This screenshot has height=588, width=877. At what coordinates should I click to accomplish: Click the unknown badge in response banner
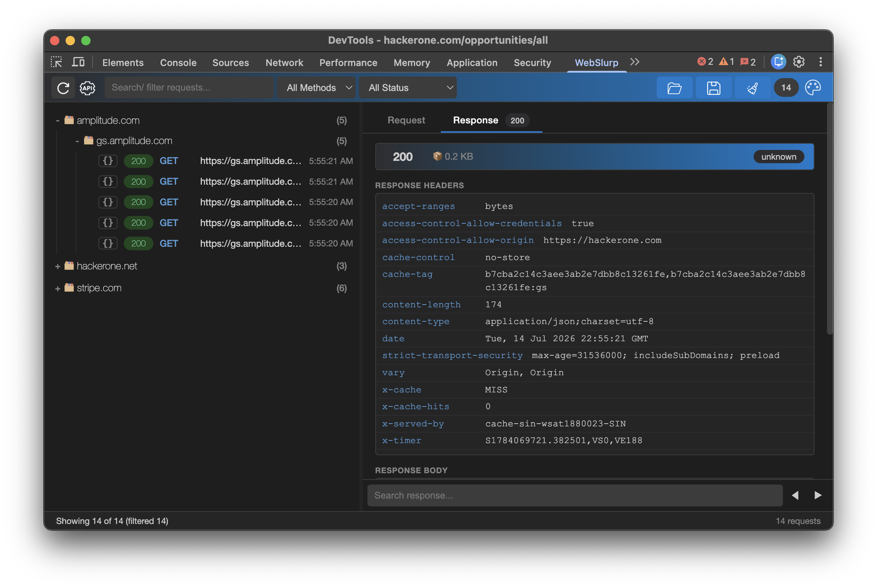coord(779,157)
